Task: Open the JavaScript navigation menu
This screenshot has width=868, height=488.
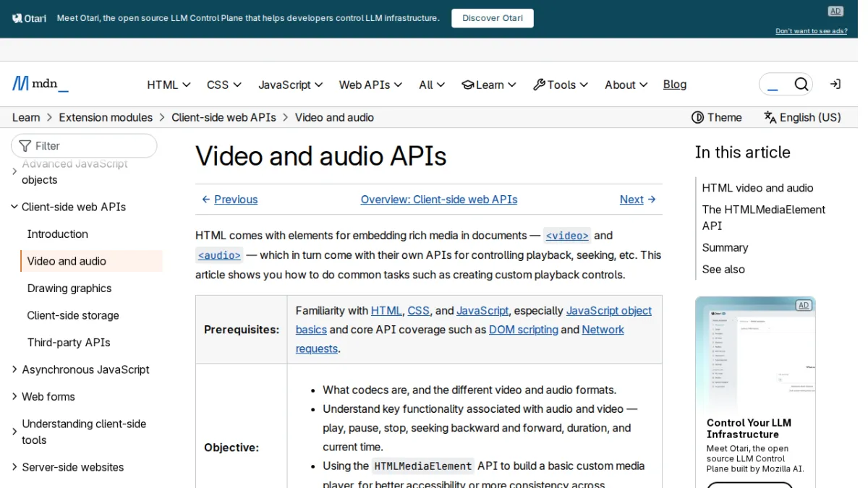Action: pyautogui.click(x=291, y=85)
